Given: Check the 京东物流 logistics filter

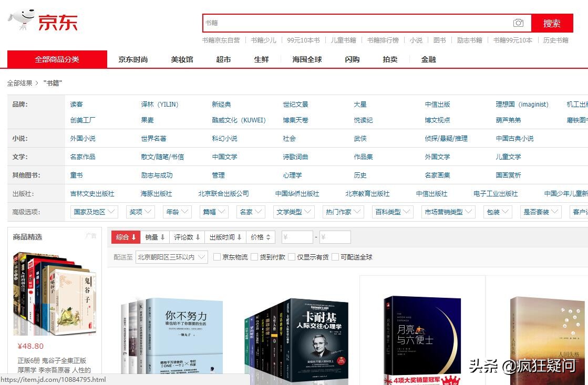Looking at the screenshot, I should pyautogui.click(x=216, y=257).
